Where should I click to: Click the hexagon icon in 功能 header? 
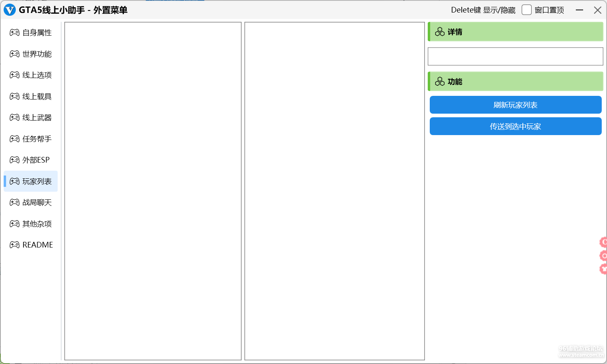[x=440, y=82]
